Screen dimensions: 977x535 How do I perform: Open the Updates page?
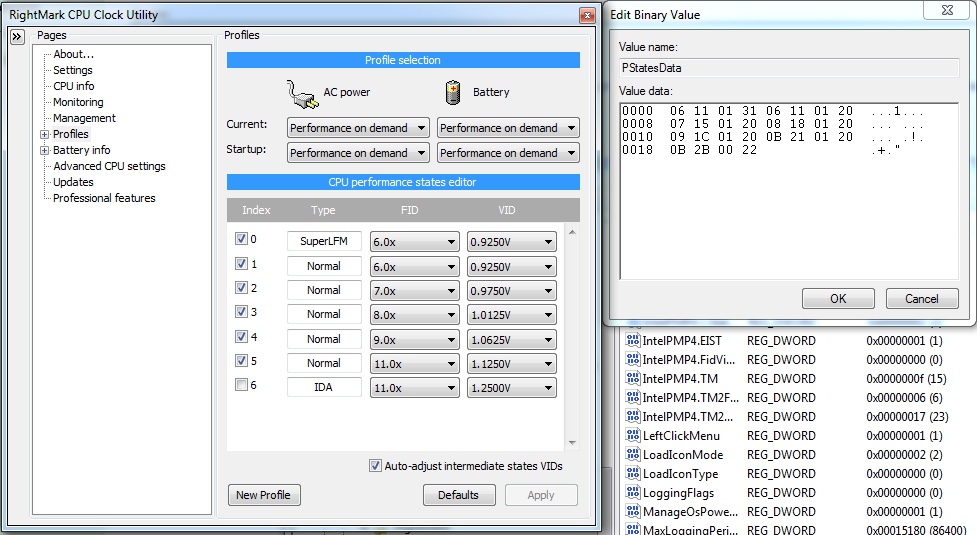point(73,182)
